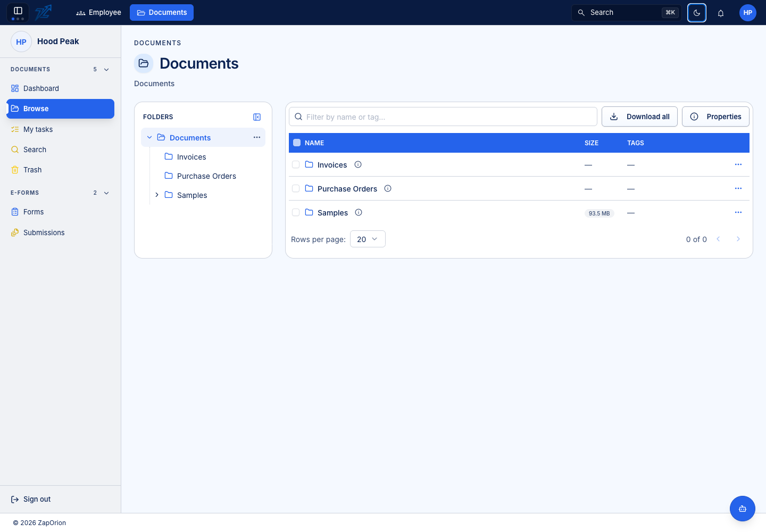Viewport: 766px width, 532px height.
Task: Collapse the E-Forms sidebar section
Action: pos(106,193)
